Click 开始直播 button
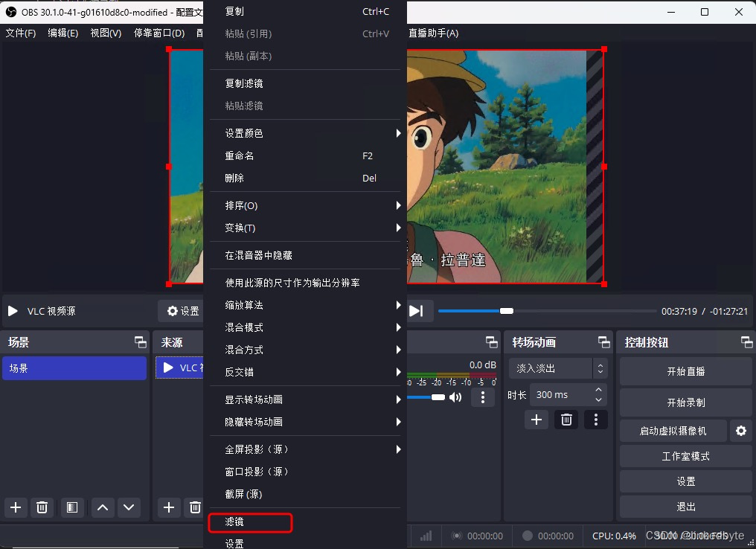 [685, 372]
